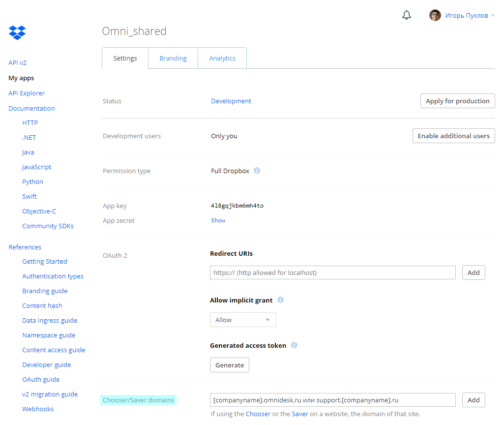Open Content access guide
Image resolution: width=504 pixels, height=425 pixels.
pos(54,350)
